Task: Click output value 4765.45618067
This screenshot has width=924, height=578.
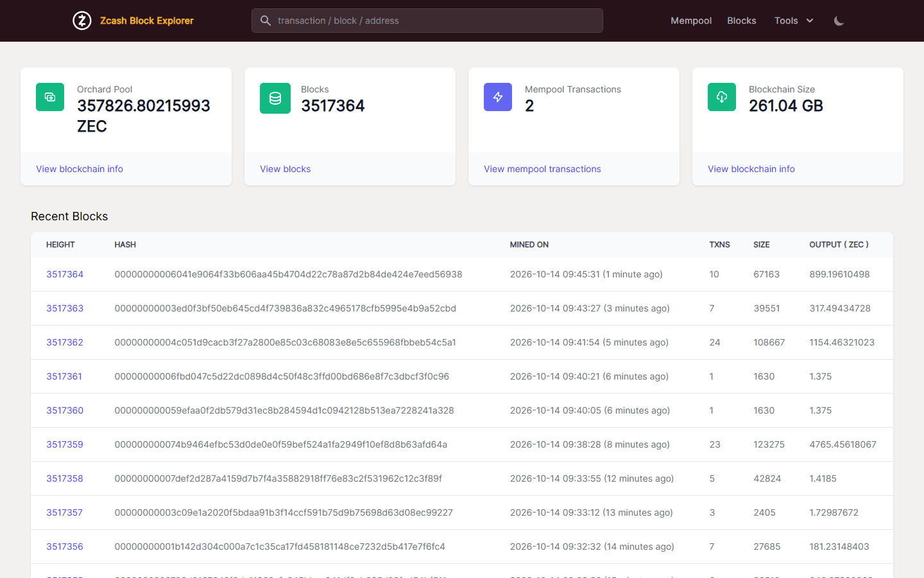Action: coord(843,444)
